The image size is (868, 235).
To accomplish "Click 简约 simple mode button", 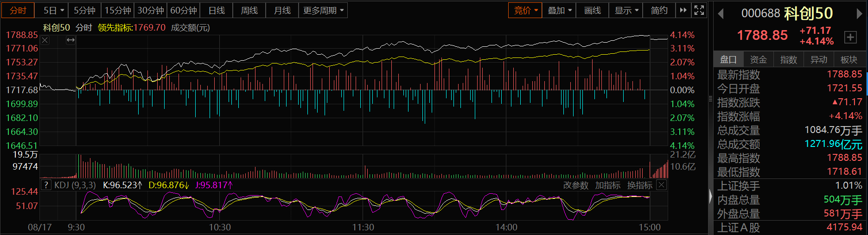I will click(x=659, y=10).
